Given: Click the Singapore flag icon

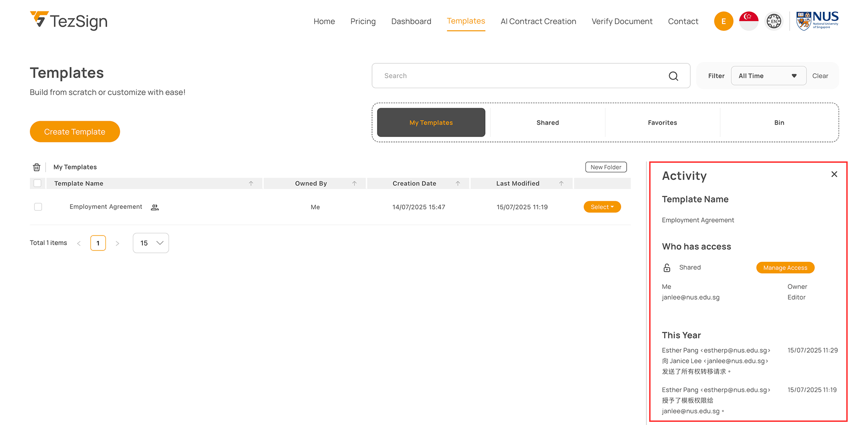Looking at the screenshot, I should tap(749, 21).
